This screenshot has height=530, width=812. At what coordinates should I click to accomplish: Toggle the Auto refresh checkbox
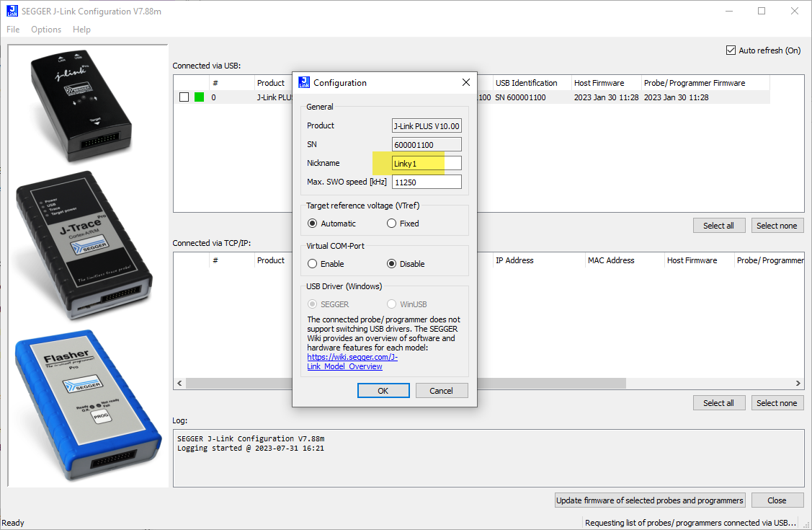pos(730,50)
